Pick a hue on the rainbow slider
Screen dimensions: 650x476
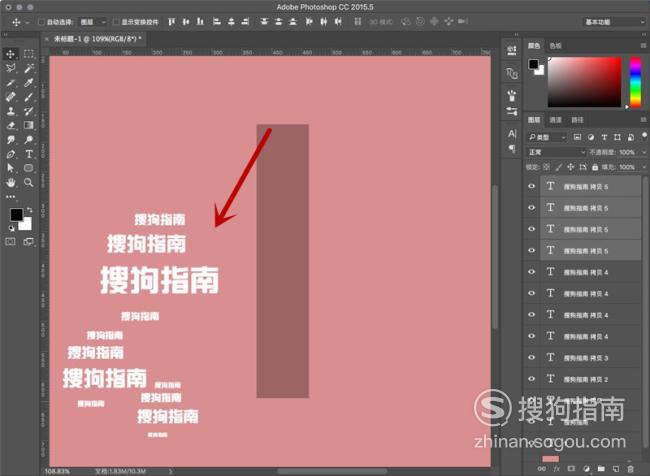[x=635, y=82]
